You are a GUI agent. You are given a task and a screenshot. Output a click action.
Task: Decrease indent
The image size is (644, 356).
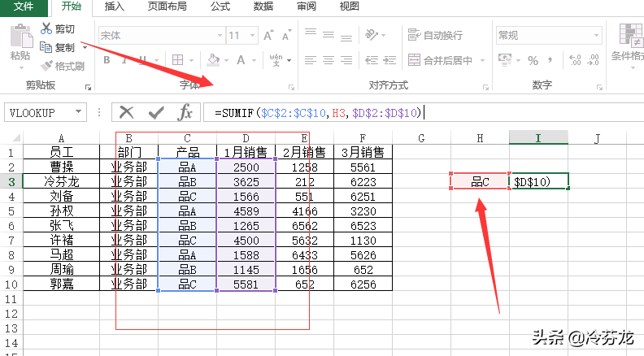[x=372, y=60]
